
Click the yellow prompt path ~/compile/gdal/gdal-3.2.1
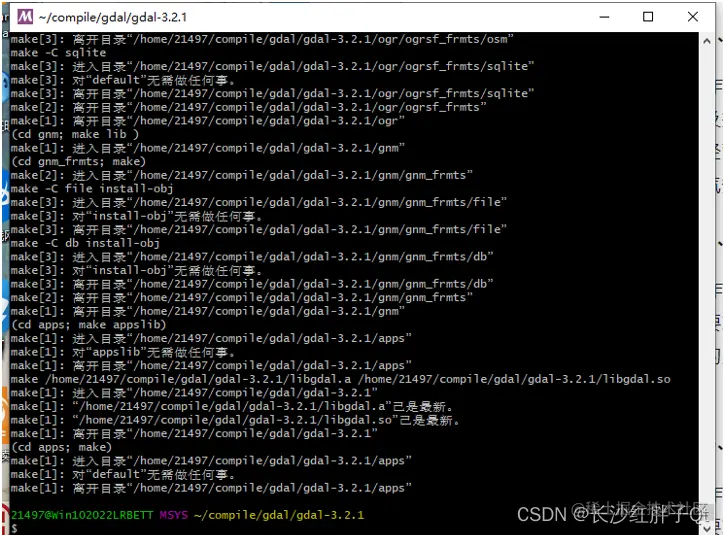coord(279,515)
